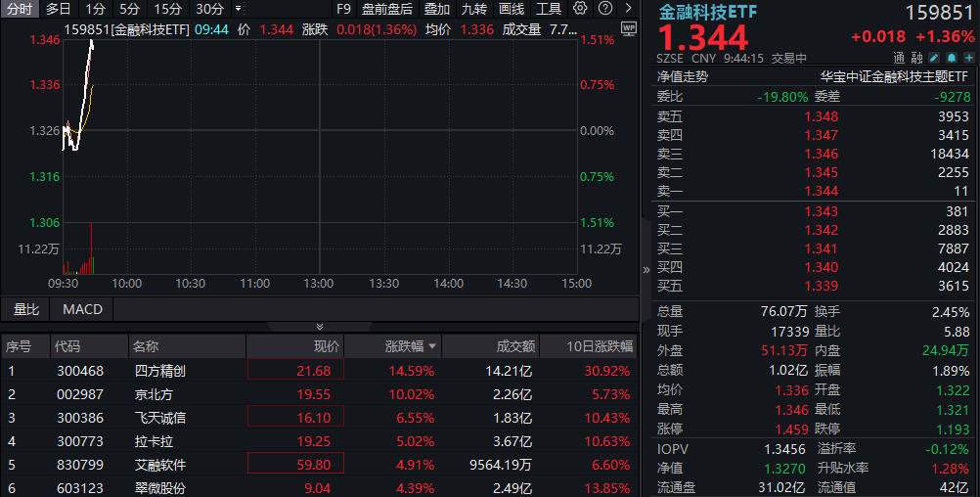Open chart settings gear icon

580,8
